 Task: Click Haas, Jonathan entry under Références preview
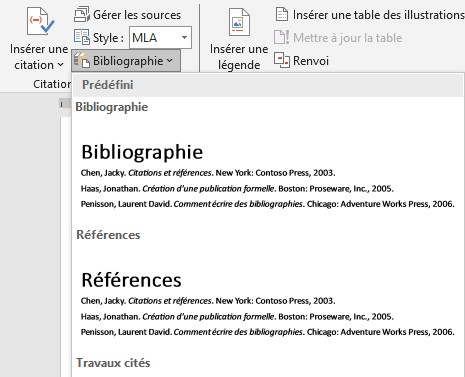237,317
